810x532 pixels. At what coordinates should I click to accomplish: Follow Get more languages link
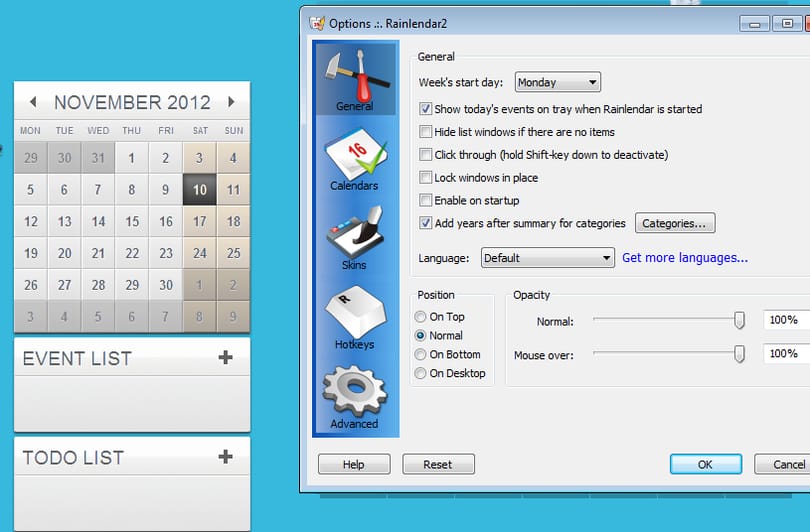684,258
